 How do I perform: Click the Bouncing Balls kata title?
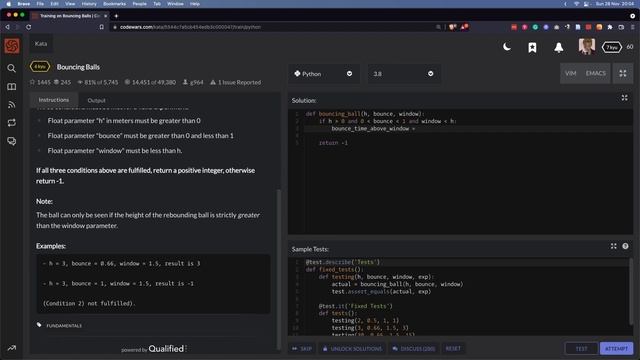pyautogui.click(x=78, y=67)
